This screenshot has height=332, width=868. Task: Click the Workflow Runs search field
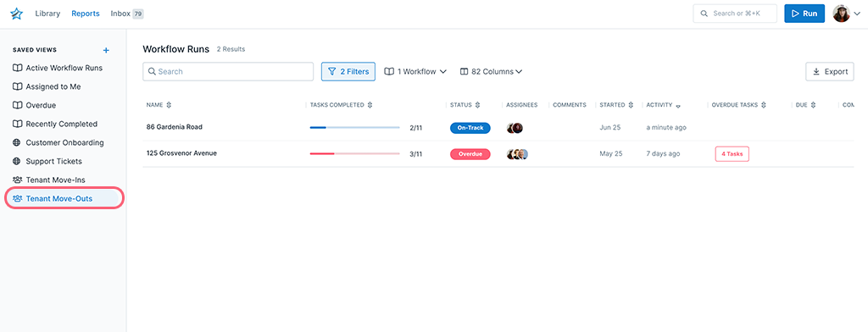tap(228, 71)
